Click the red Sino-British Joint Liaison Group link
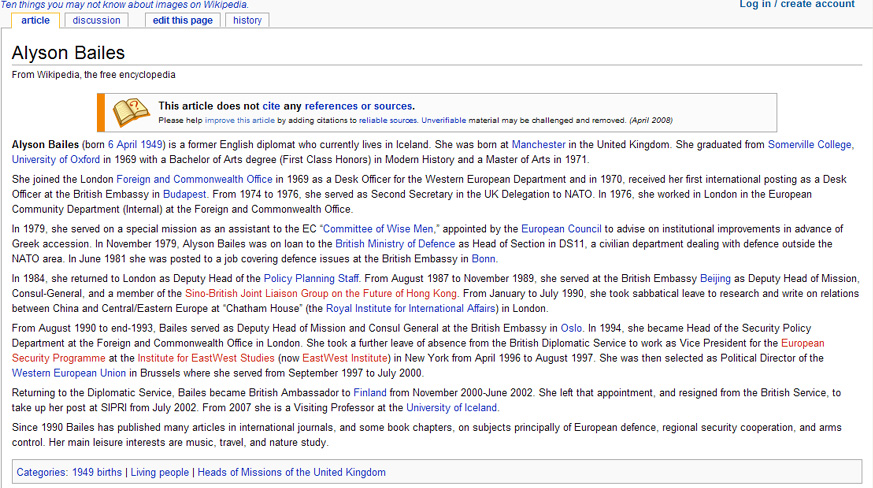The width and height of the screenshot is (873, 488). pyautogui.click(x=320, y=293)
